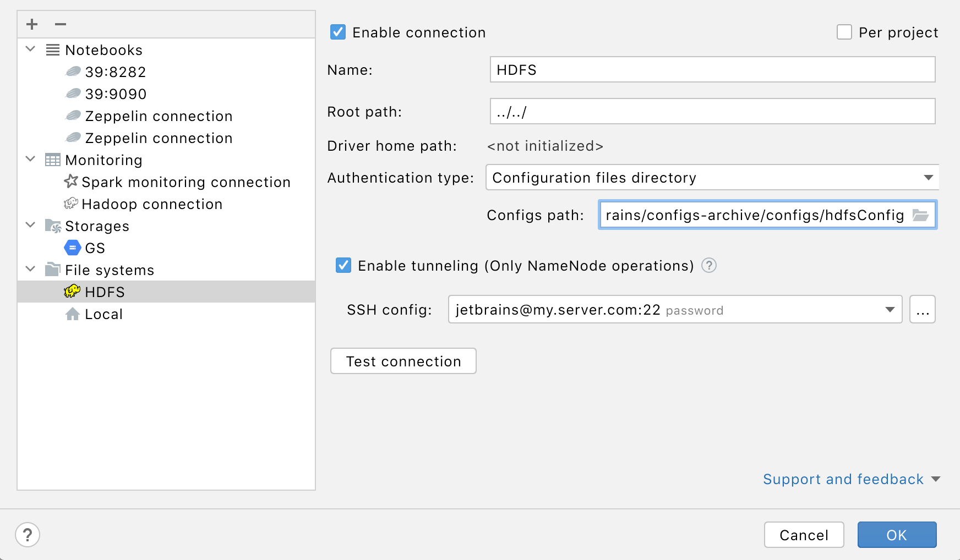Viewport: 960px width, 560px height.
Task: Click the Zeppelin notebook icon for 39:8282
Action: coord(73,71)
